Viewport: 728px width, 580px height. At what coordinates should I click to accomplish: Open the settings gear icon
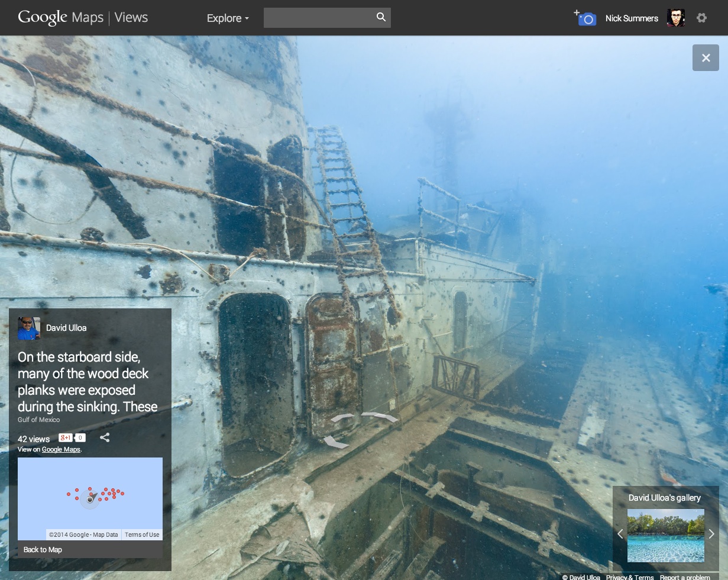701,18
